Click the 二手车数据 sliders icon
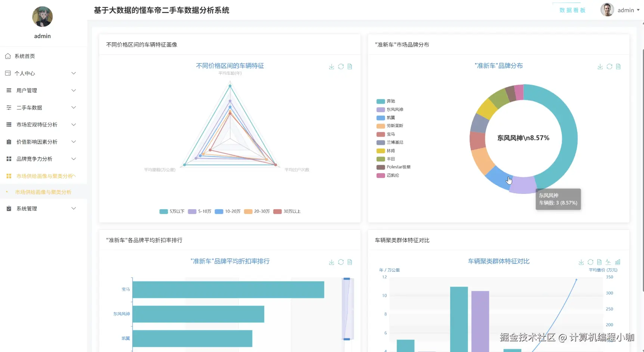This screenshot has width=644, height=352. click(x=9, y=108)
